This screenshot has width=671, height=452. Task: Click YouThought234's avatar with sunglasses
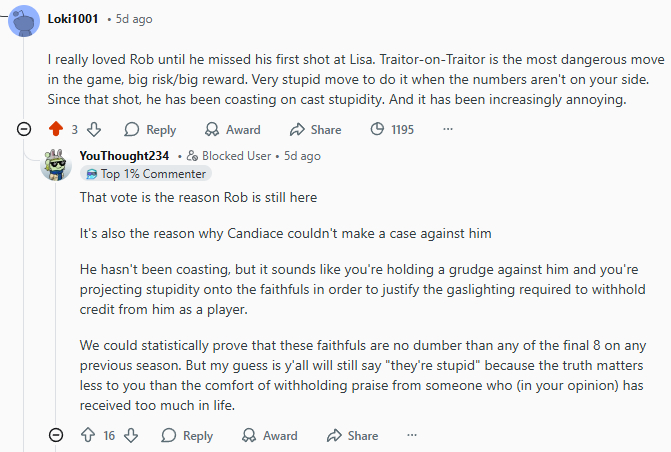[56, 164]
